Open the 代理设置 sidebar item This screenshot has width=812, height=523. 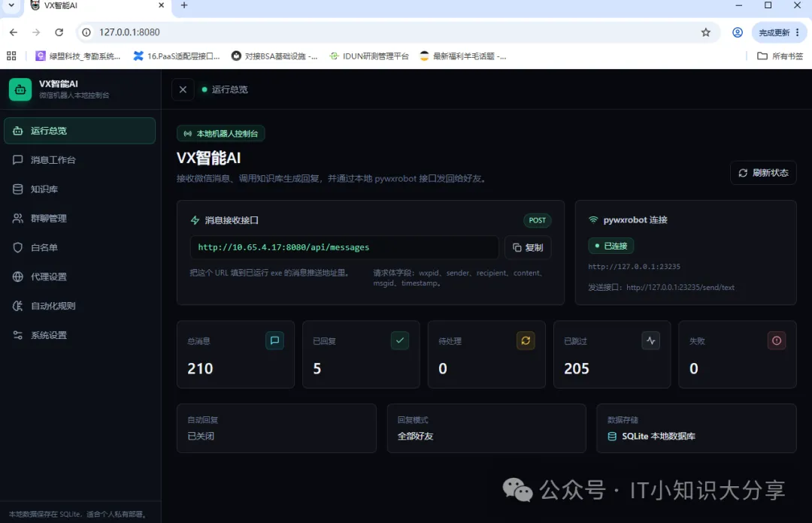coord(80,277)
